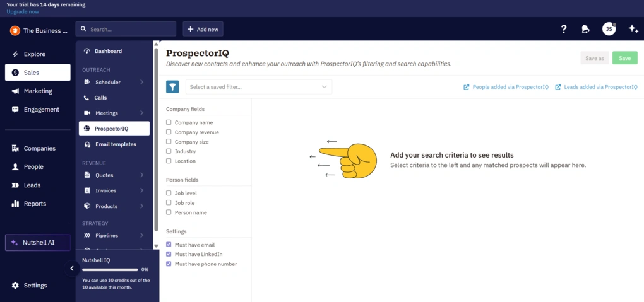The height and width of the screenshot is (302, 644).
Task: Click the Meetings video camera icon
Action: coord(87,113)
